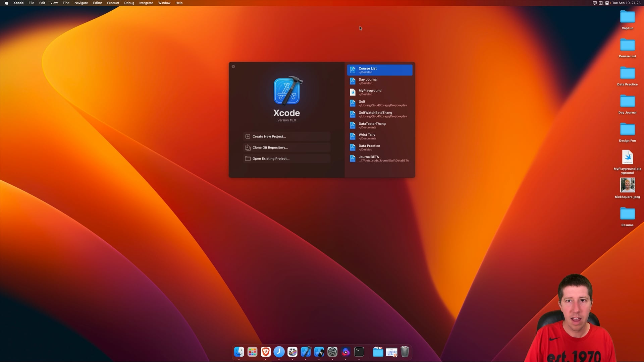
Task: Click the Xcode hammer icon in Dock
Action: click(x=306, y=352)
